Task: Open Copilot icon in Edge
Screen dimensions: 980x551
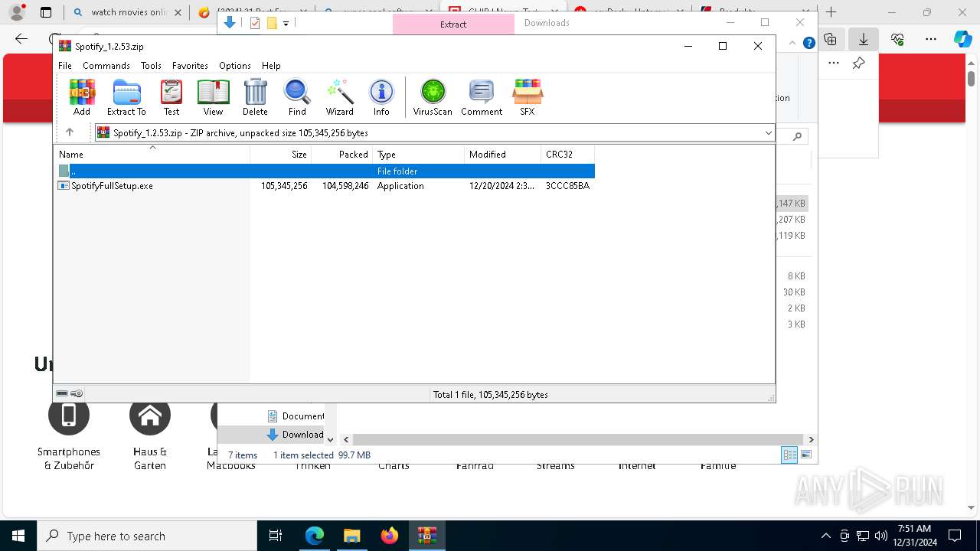Action: click(963, 39)
